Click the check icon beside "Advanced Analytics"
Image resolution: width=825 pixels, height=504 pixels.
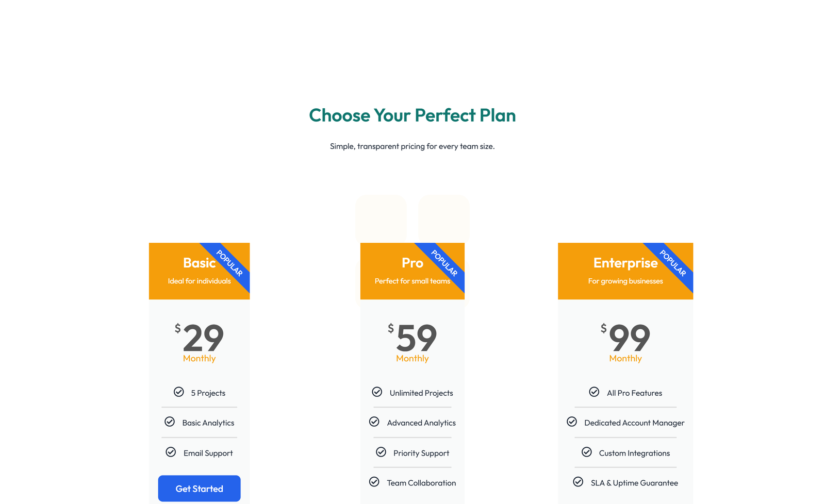(x=374, y=422)
